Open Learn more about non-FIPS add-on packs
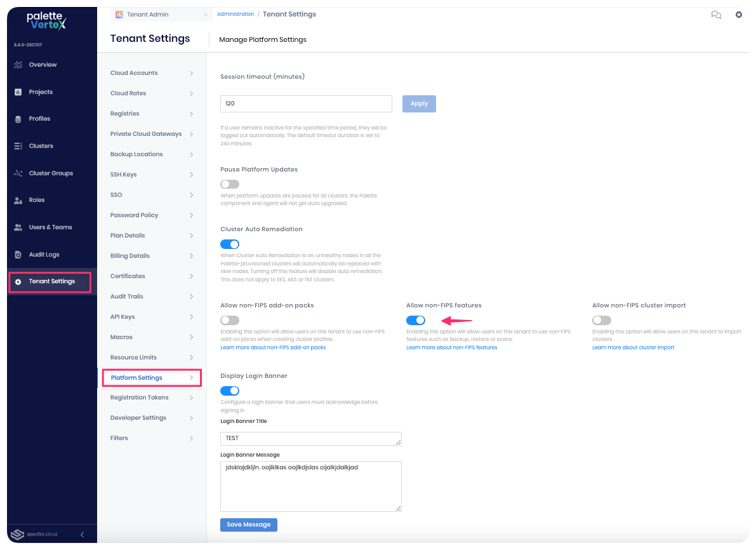This screenshot has height=550, width=756. 274,347
